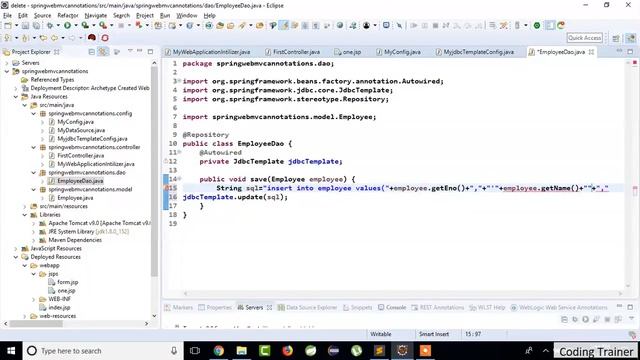Minimize the Project Explorer panel
The width and height of the screenshot is (640, 360).
140,51
